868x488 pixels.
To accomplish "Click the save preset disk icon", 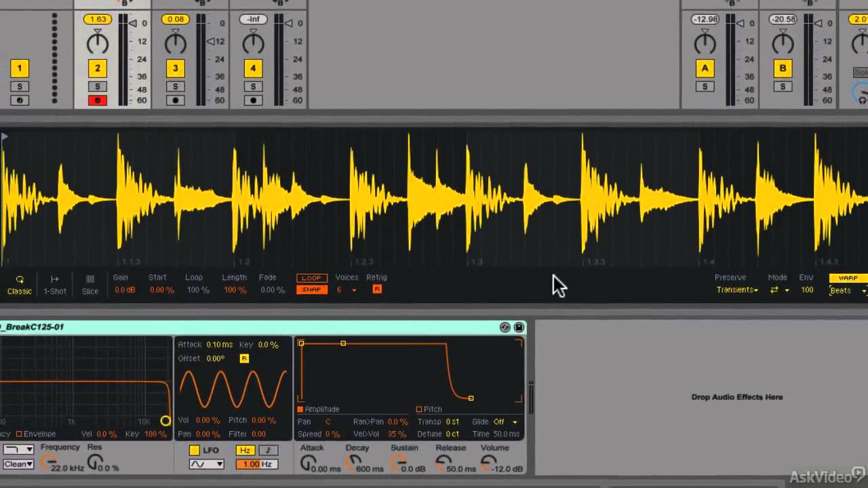I will pyautogui.click(x=519, y=327).
